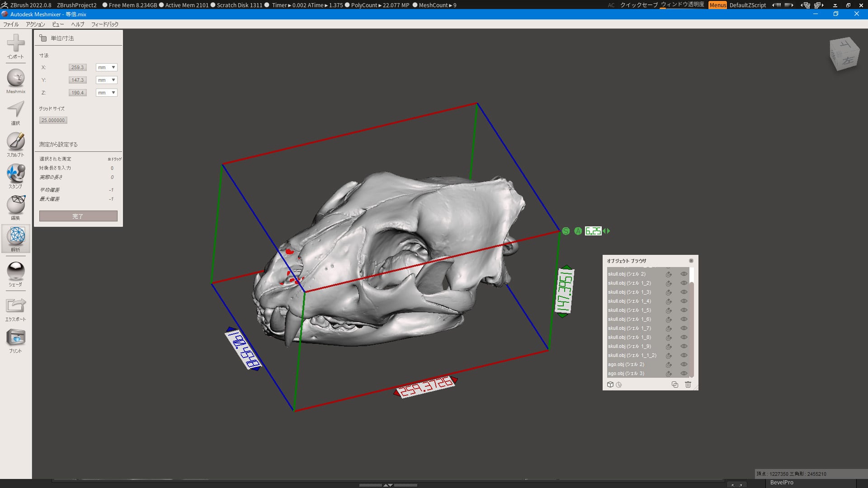Open the X dimension unit dropdown

click(x=107, y=67)
